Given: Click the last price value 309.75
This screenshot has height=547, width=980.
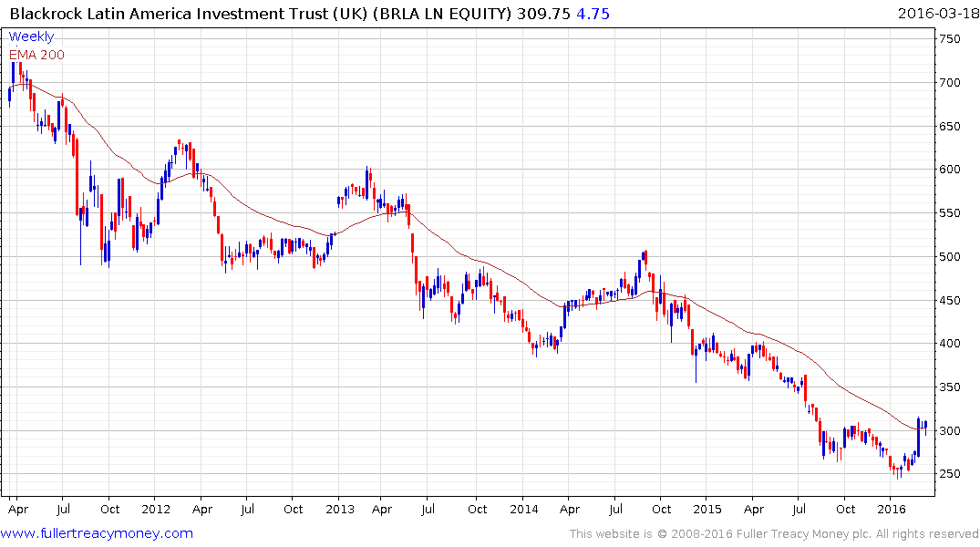Looking at the screenshot, I should pos(543,14).
